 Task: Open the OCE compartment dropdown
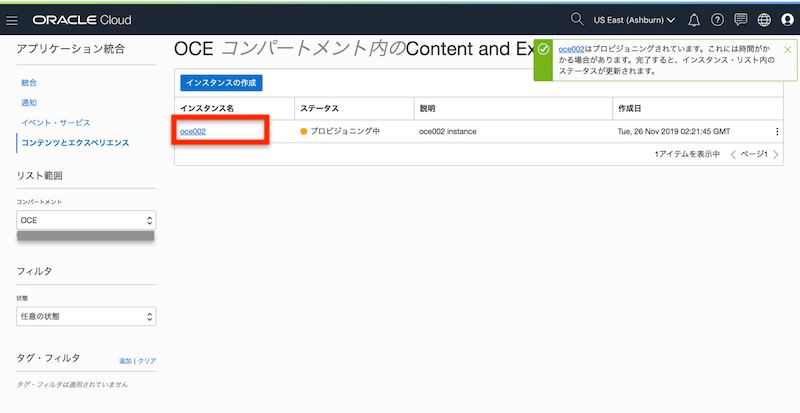(86, 220)
